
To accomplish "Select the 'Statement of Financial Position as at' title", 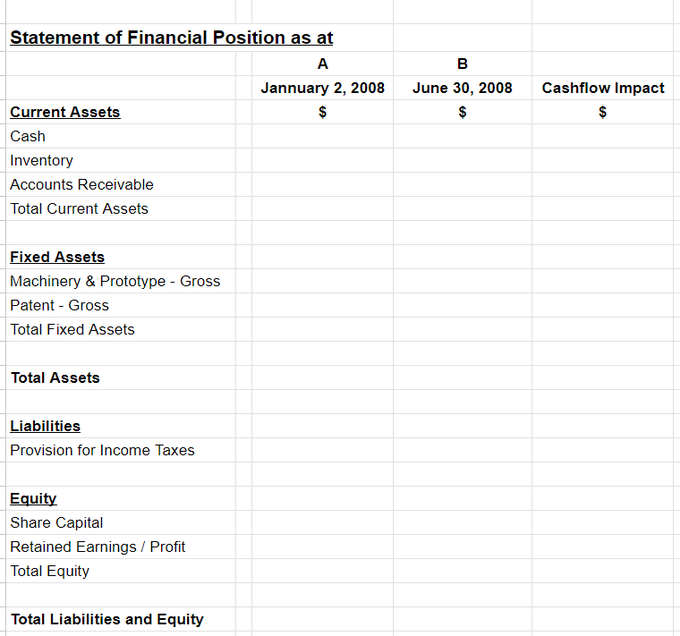I will coord(171,38).
